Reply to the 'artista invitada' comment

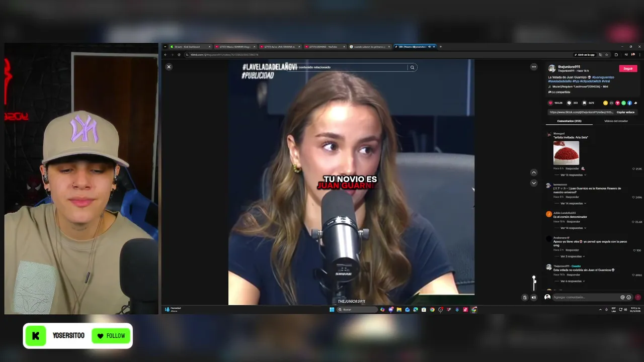click(x=572, y=168)
